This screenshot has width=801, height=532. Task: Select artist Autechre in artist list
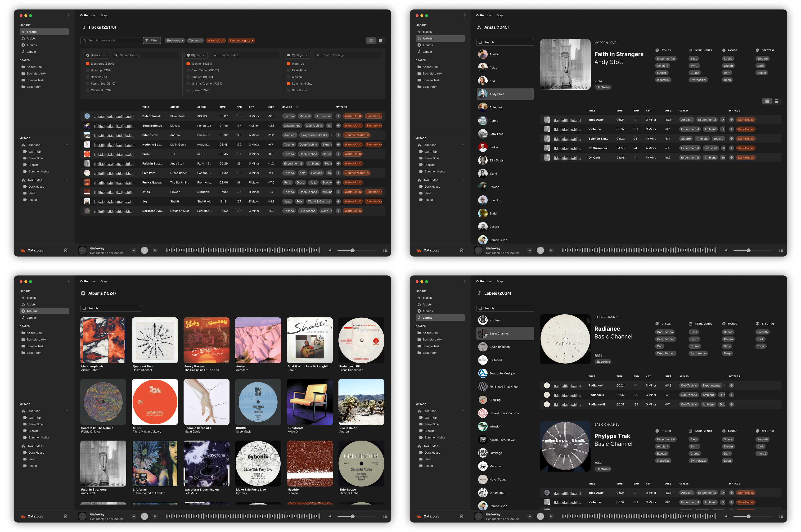(505, 107)
